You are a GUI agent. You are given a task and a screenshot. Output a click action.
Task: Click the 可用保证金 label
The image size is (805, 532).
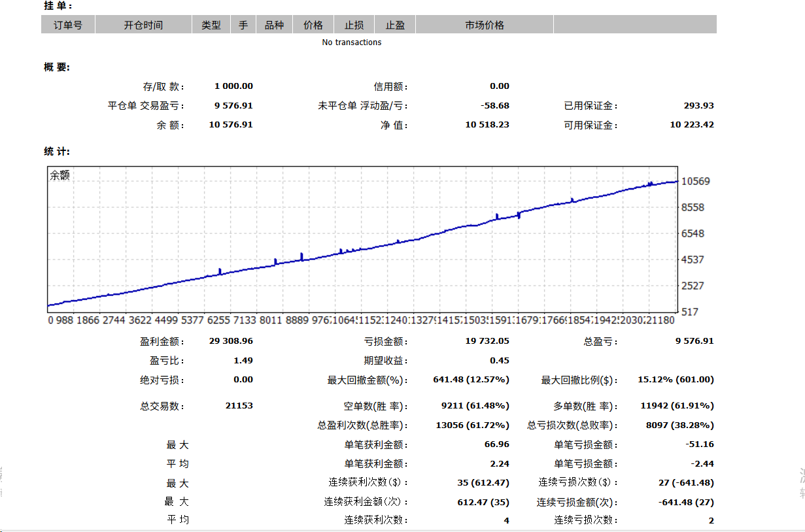tap(591, 125)
